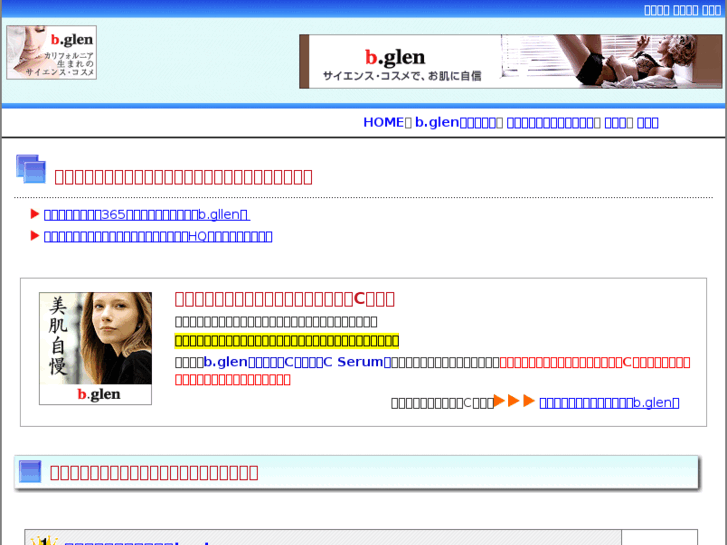Open the b.glen science cosmetics banner ad
Image resolution: width=727 pixels, height=545 pixels.
510,61
